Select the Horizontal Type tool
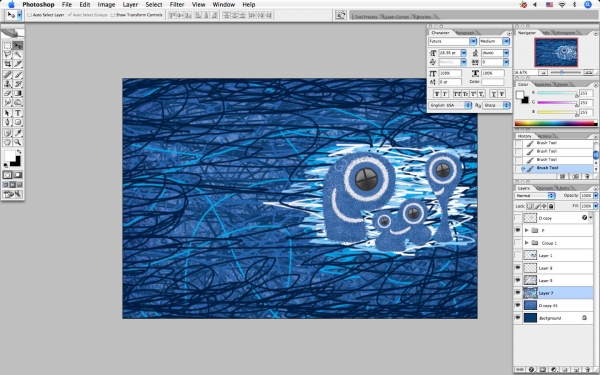The height and width of the screenshot is (375, 600). point(18,113)
